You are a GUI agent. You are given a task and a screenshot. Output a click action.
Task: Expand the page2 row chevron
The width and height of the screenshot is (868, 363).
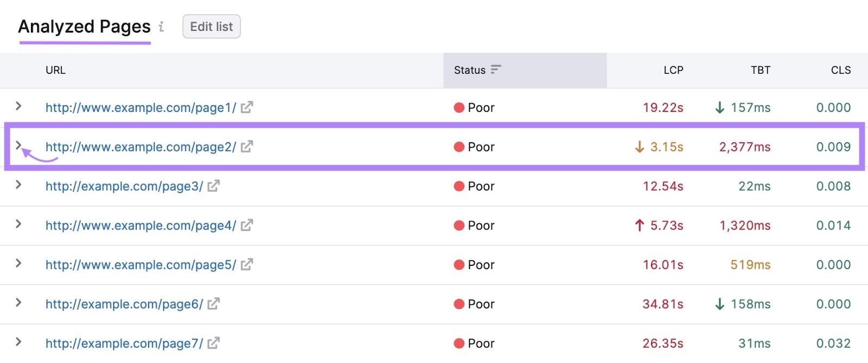(x=18, y=145)
